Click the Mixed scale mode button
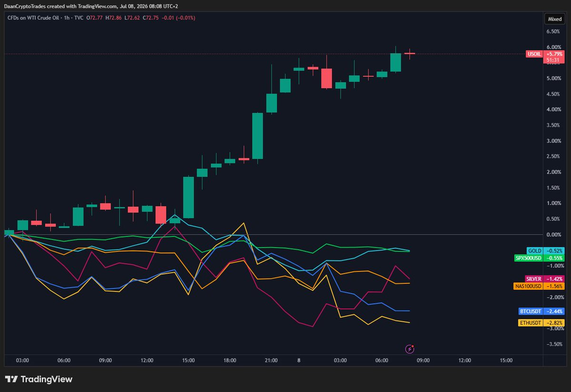The image size is (571, 392). click(555, 20)
